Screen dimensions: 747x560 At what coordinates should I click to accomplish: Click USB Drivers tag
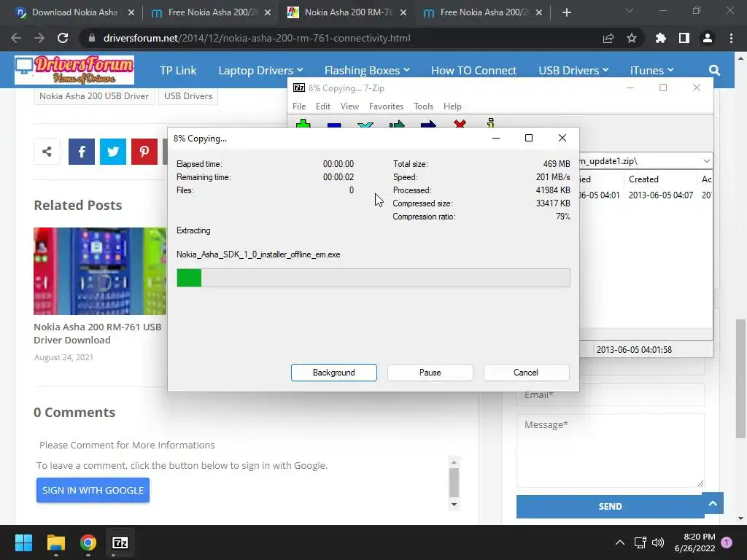point(188,96)
